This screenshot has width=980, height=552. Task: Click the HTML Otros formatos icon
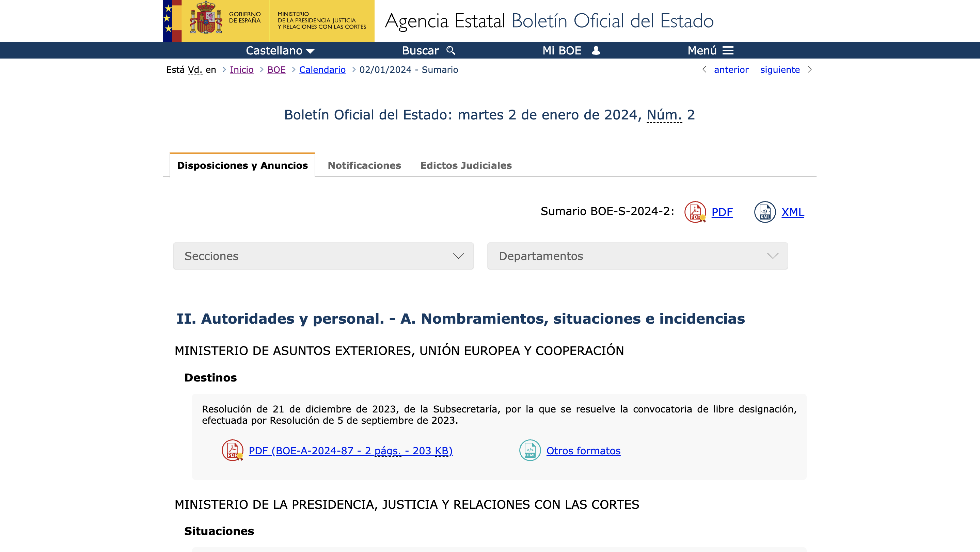coord(530,451)
